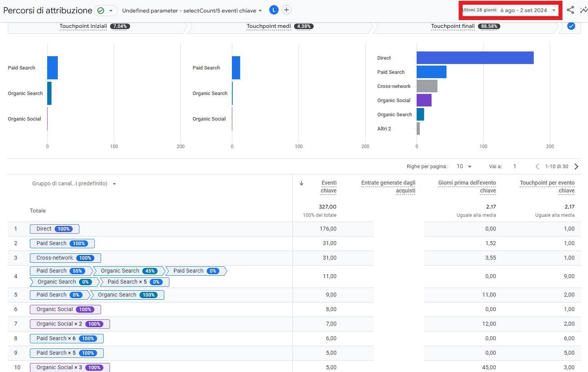Click the sort descending arrow by Eventi chiave

click(301, 183)
